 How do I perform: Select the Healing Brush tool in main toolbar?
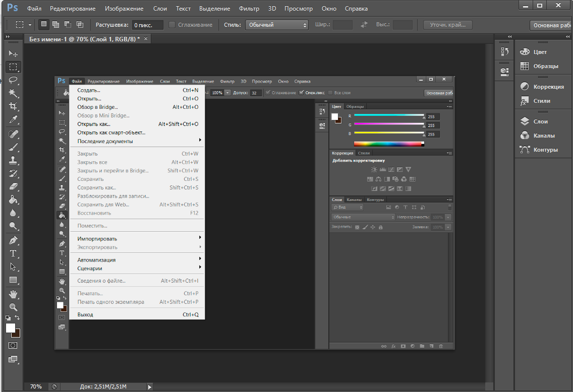(x=13, y=134)
